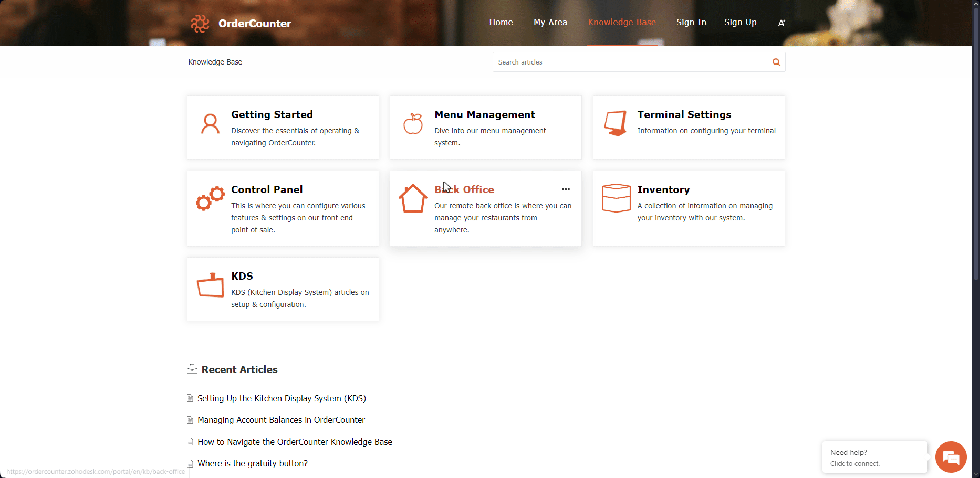Screen dimensions: 980x478
Task: Click the Back Office description text
Action: coord(503,218)
